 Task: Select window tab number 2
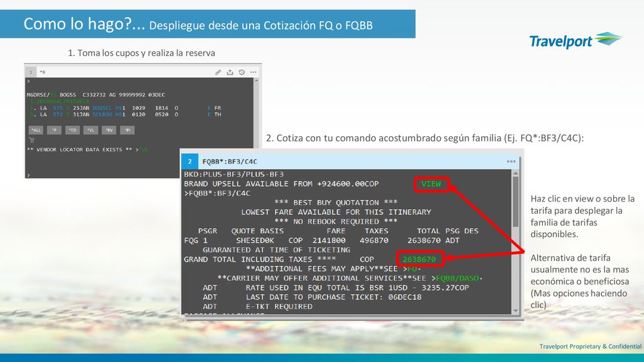click(190, 162)
